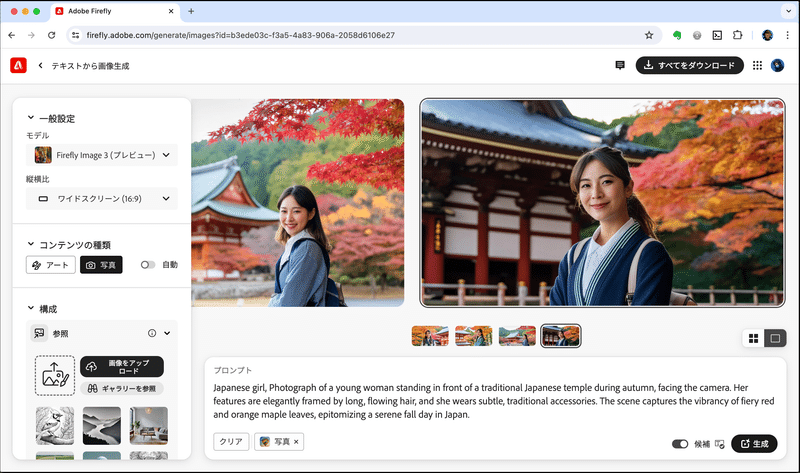Select the fourth generated result thumbnail
800x473 pixels.
pos(561,336)
